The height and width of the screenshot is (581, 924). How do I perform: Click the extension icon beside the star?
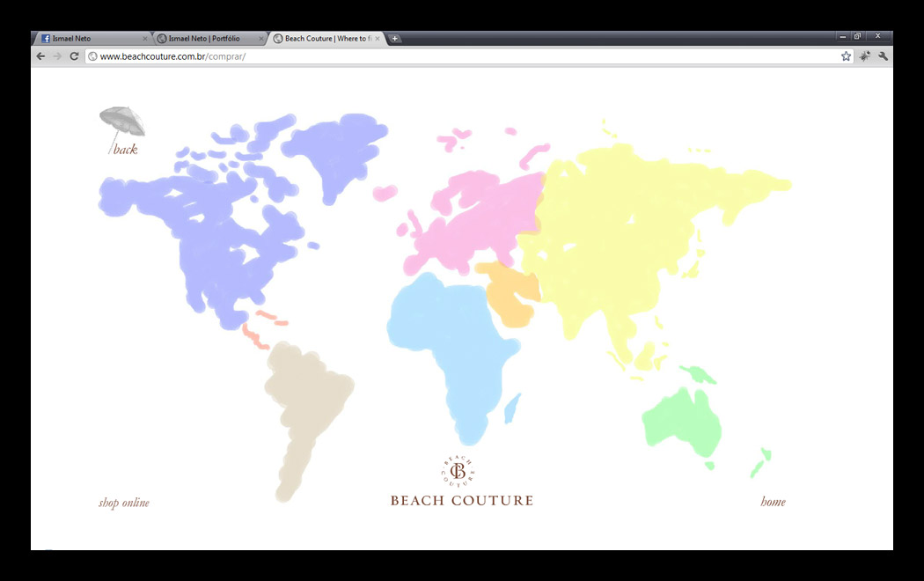click(864, 56)
